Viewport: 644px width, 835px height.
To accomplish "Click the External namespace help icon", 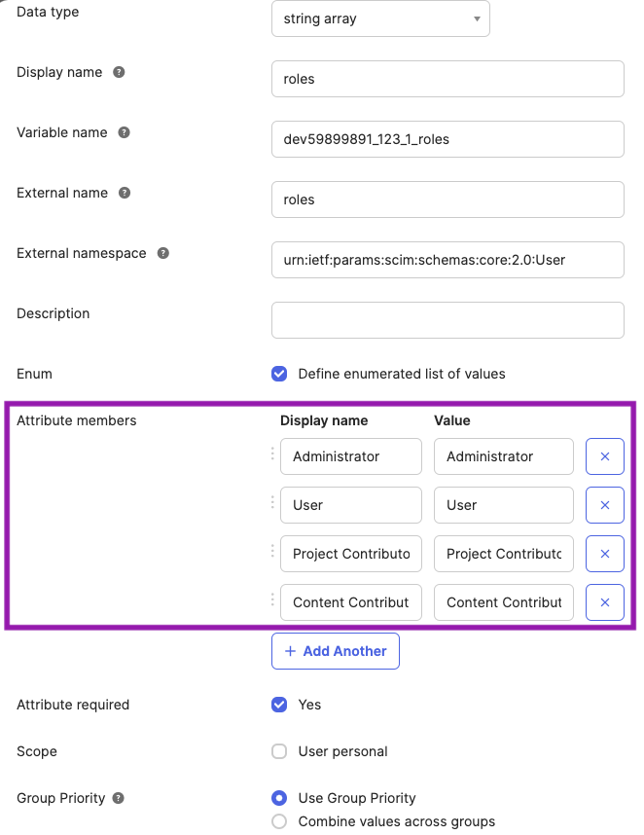I will point(163,253).
